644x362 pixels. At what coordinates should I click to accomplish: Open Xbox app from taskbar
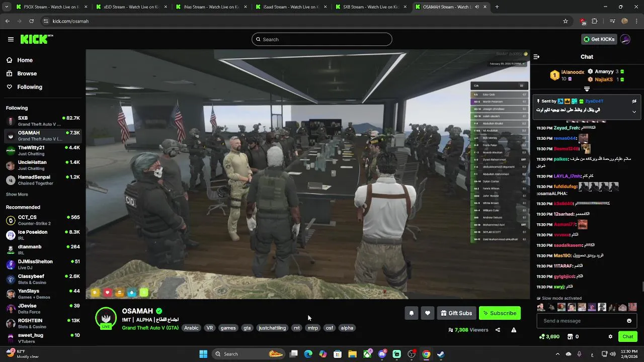[x=367, y=354]
